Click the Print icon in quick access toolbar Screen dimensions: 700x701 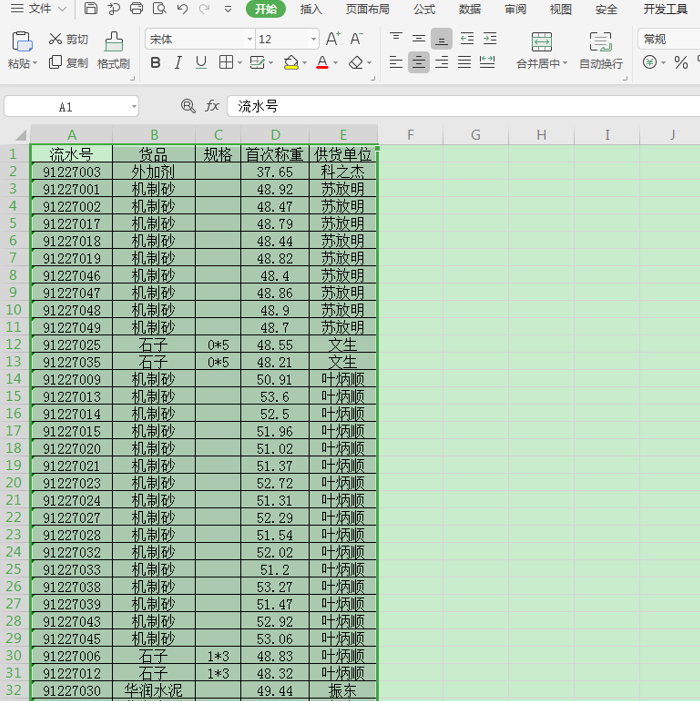click(x=136, y=8)
